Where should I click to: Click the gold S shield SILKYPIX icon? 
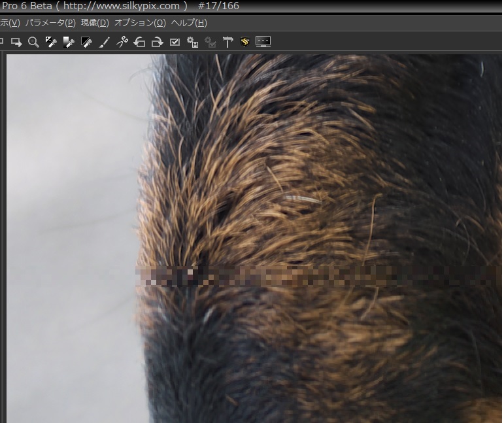point(245,42)
